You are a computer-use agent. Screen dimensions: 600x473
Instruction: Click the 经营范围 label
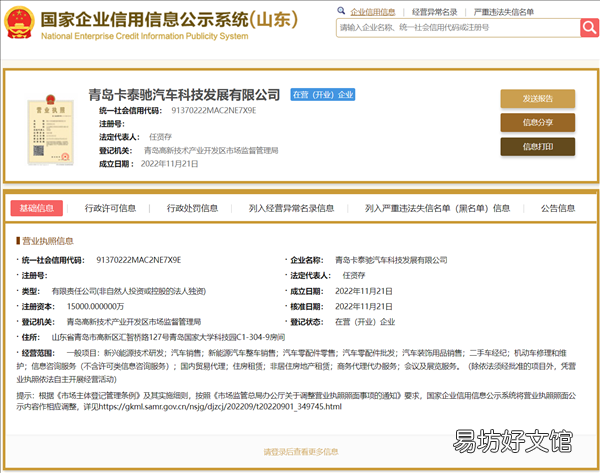(x=38, y=353)
